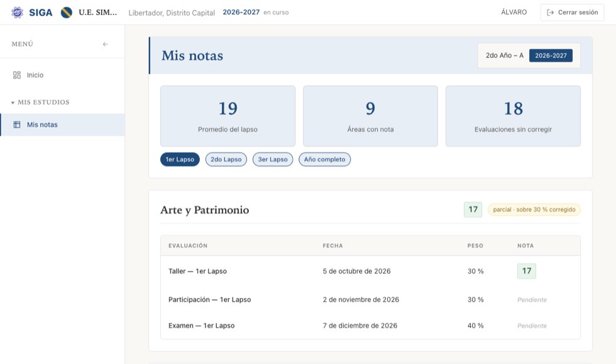
Task: Click the logout icon in Cerrar sesión
Action: coord(551,13)
